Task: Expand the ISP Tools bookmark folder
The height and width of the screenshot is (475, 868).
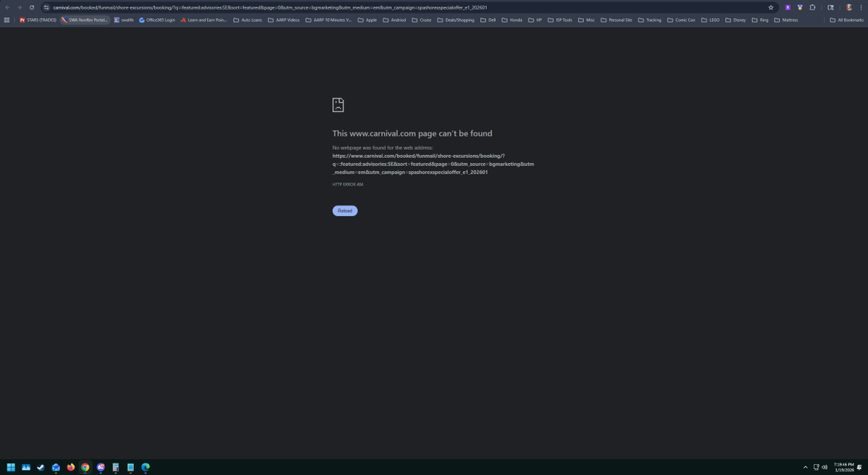Action: [560, 20]
